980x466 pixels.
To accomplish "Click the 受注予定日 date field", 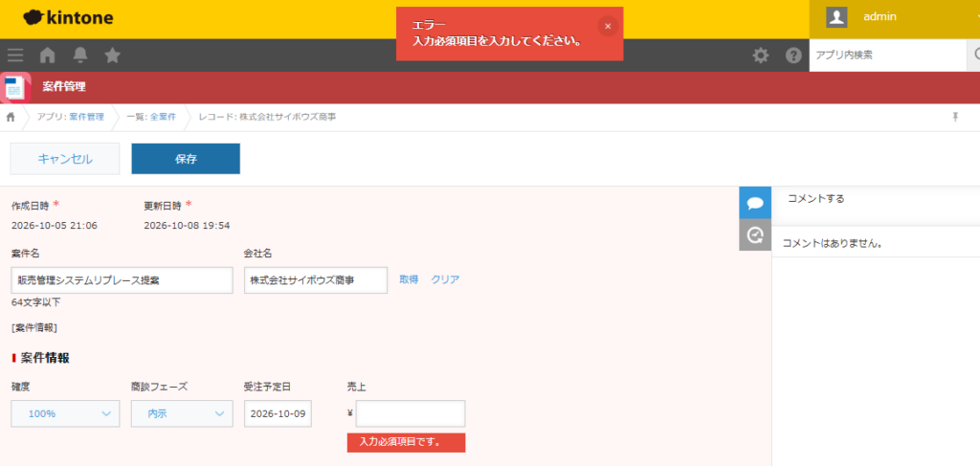I will [278, 413].
